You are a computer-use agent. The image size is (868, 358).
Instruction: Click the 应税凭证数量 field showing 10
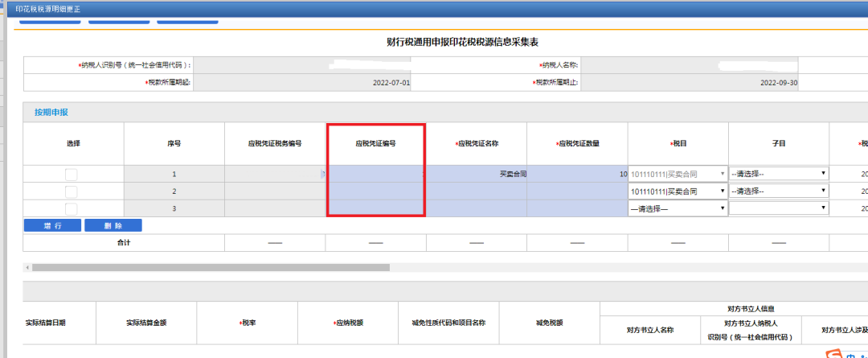[577, 174]
